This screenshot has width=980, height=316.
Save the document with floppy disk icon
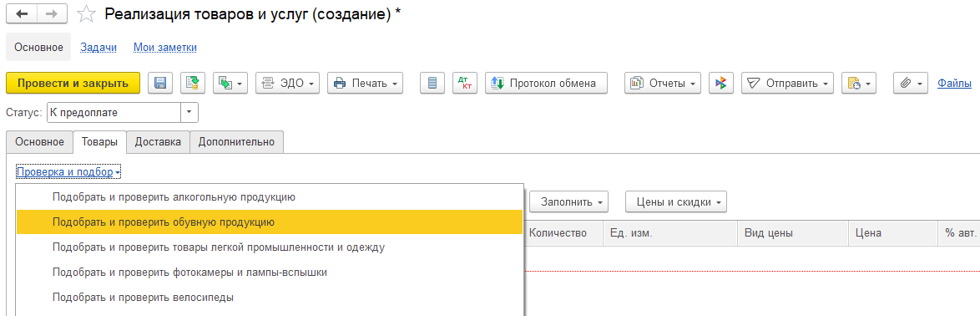coord(160,83)
